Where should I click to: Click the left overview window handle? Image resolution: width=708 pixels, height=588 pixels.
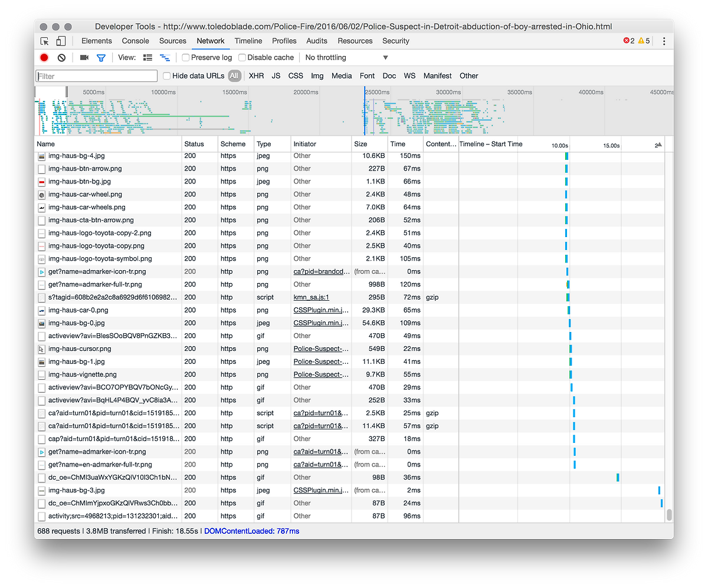[x=35, y=92]
